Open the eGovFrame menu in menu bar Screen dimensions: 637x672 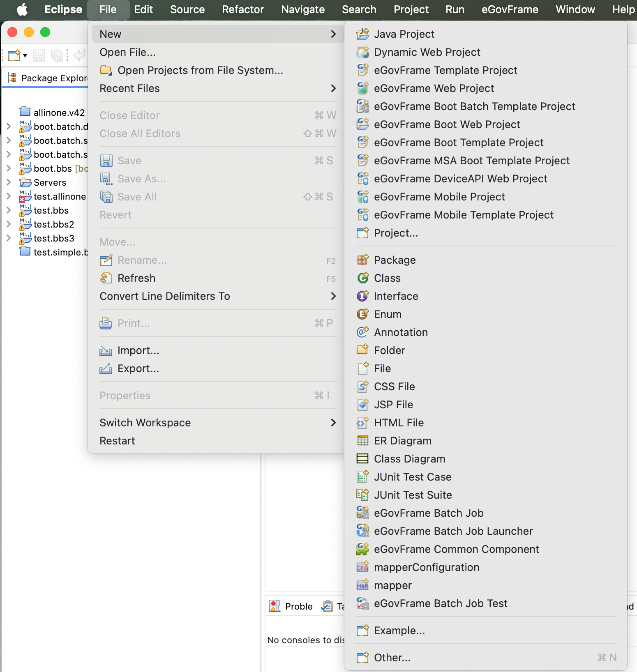510,9
